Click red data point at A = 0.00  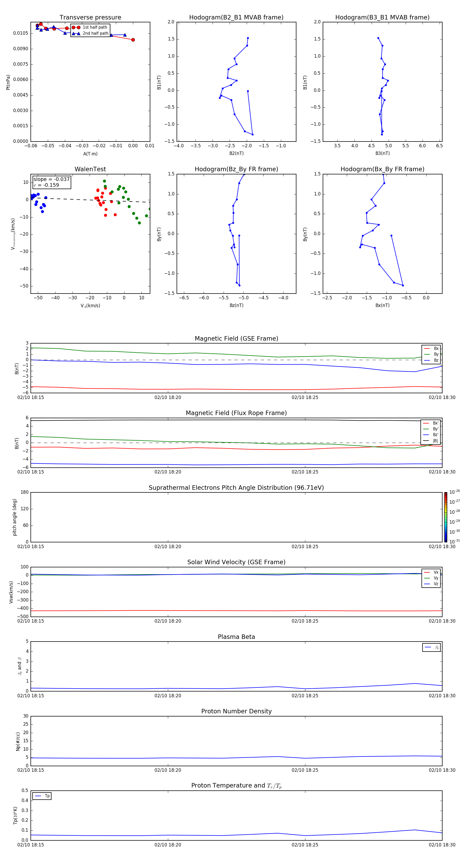pyautogui.click(x=133, y=40)
